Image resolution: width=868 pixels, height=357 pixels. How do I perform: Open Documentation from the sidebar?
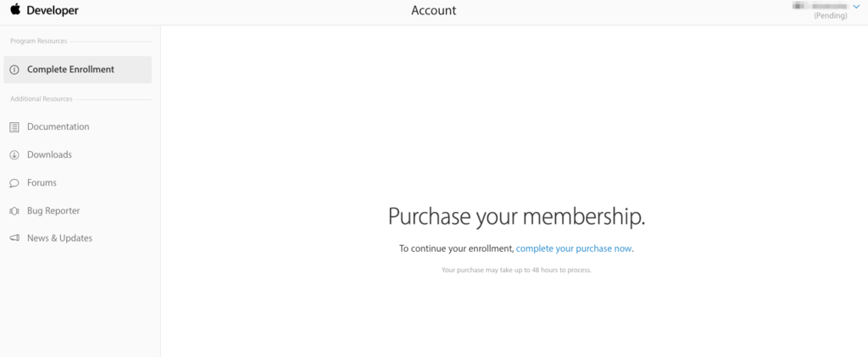pyautogui.click(x=58, y=126)
